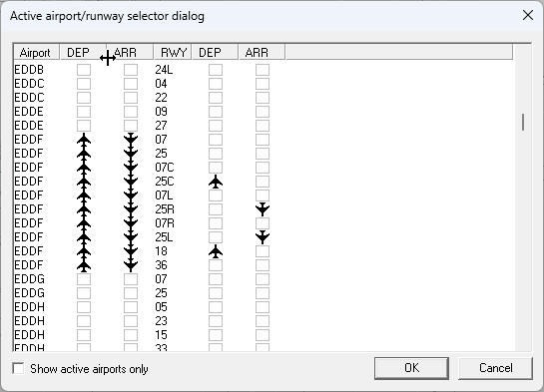Image resolution: width=544 pixels, height=392 pixels.
Task: Close the dialog with X button
Action: tap(528, 15)
